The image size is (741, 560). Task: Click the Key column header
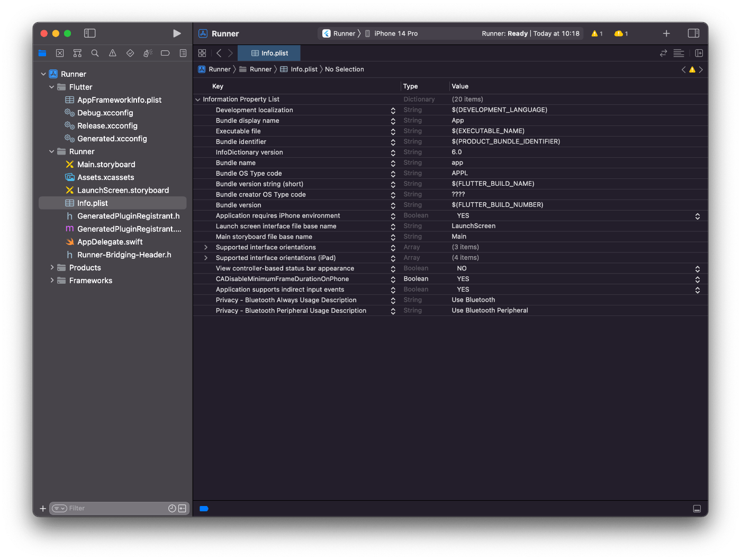[x=218, y=86]
